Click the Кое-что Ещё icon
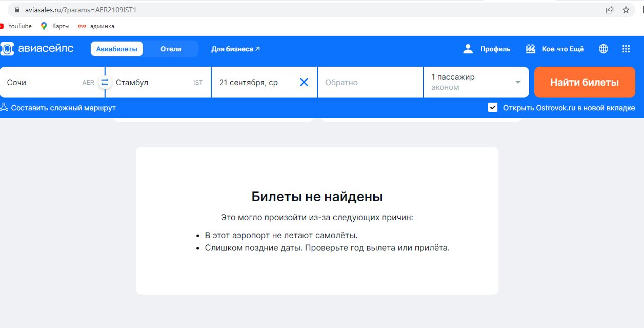This screenshot has width=644, height=328. point(531,49)
